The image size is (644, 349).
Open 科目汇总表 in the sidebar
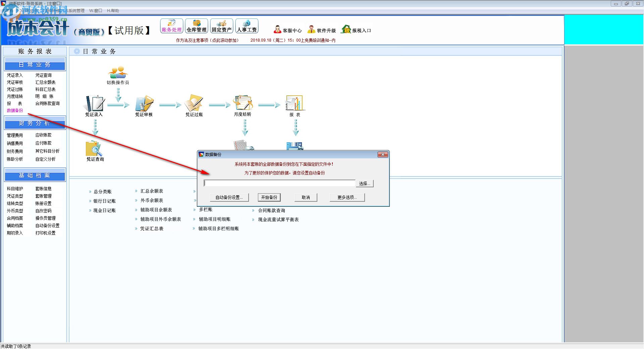tap(46, 89)
